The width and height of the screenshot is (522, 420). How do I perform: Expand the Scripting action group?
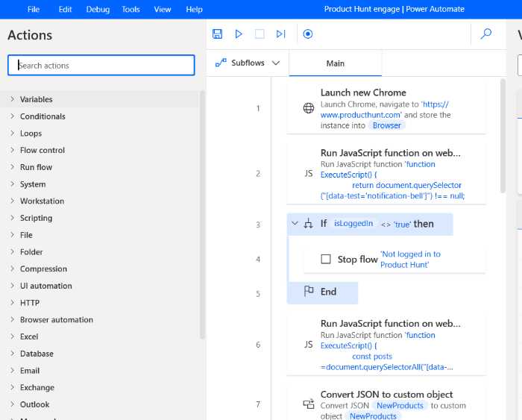(13, 218)
